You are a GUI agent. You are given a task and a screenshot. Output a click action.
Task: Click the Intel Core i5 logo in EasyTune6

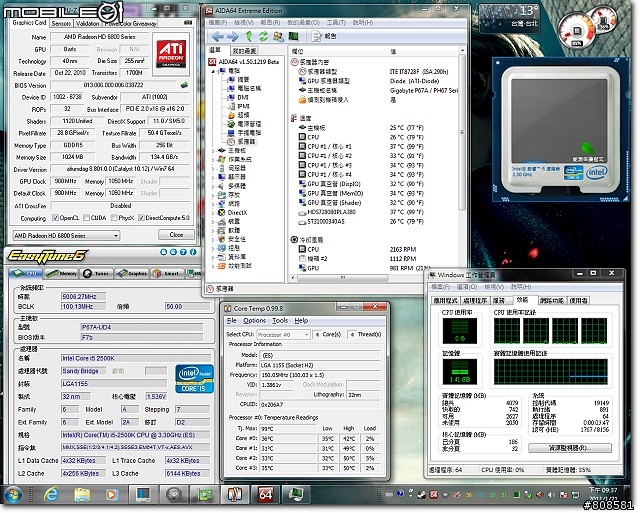(x=194, y=379)
